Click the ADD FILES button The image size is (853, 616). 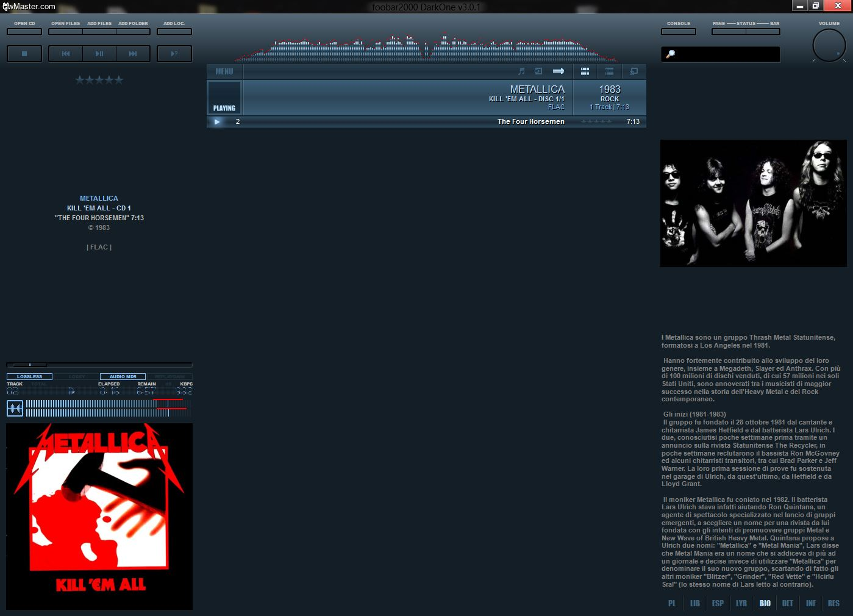click(x=99, y=32)
